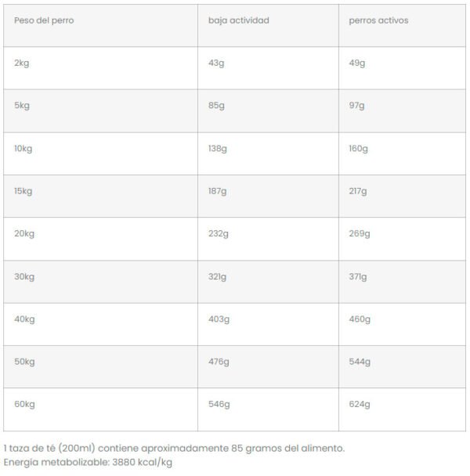Select the 544g value for 50kg

pos(403,366)
